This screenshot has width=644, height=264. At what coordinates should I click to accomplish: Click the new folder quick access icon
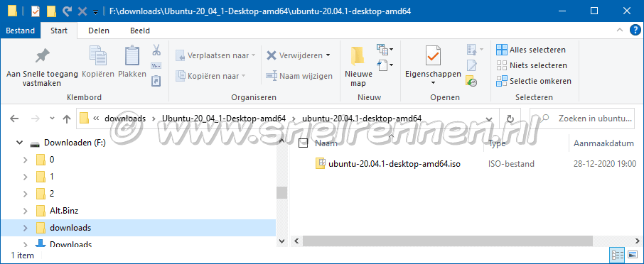(51, 11)
